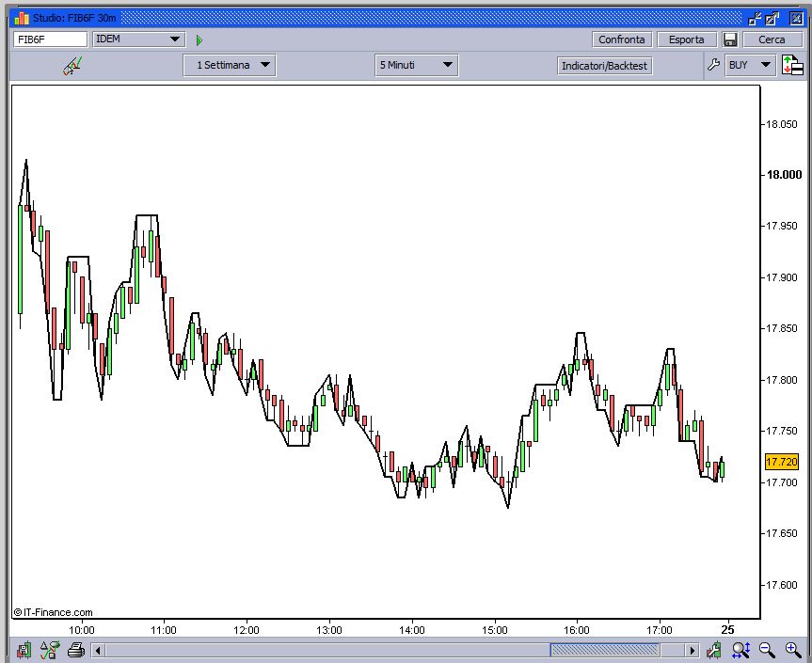Open the IDEM market dropdown
This screenshot has height=663, width=812.
(x=138, y=39)
